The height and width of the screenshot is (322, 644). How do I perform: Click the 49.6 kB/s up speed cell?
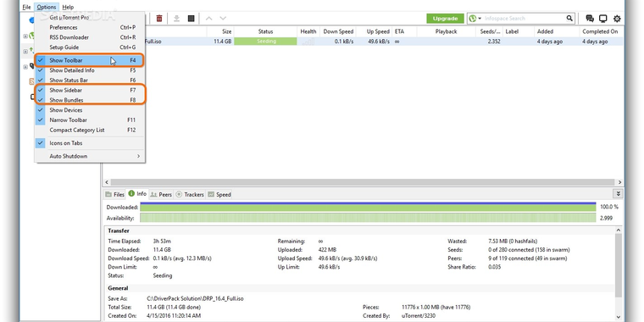tap(378, 42)
